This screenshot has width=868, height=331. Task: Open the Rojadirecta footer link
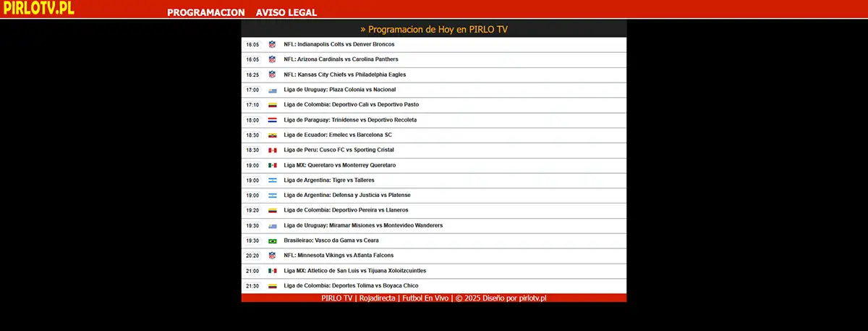pyautogui.click(x=378, y=298)
